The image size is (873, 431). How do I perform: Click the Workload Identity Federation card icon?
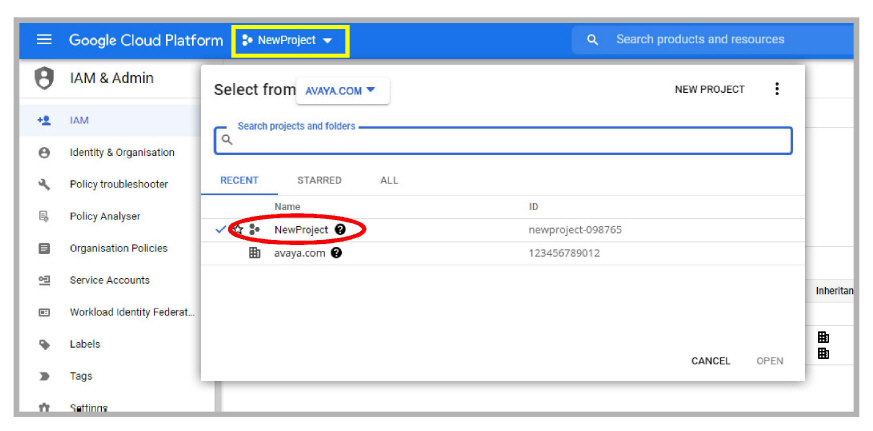(44, 312)
